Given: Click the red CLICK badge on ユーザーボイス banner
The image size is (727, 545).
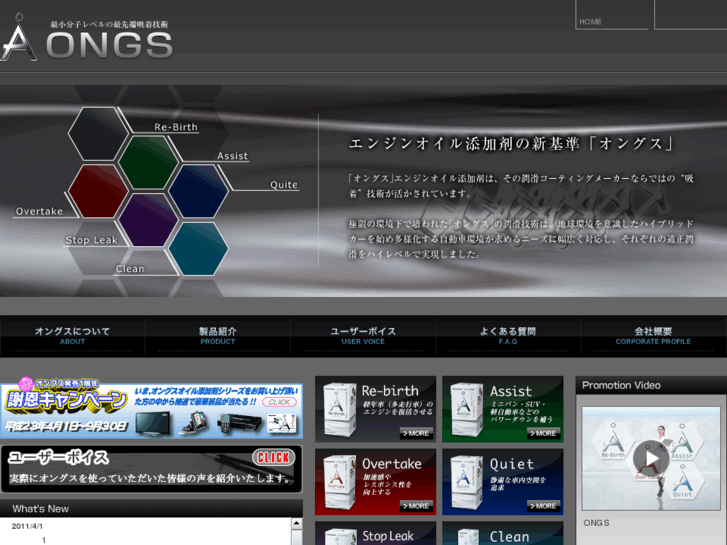Looking at the screenshot, I should (x=274, y=458).
